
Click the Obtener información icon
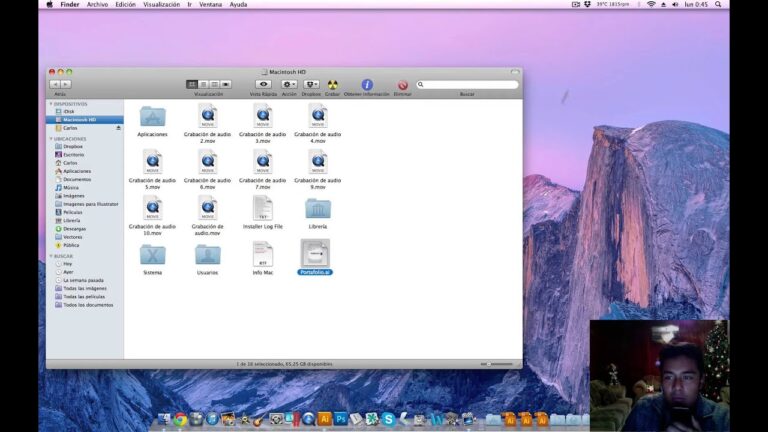pos(367,85)
